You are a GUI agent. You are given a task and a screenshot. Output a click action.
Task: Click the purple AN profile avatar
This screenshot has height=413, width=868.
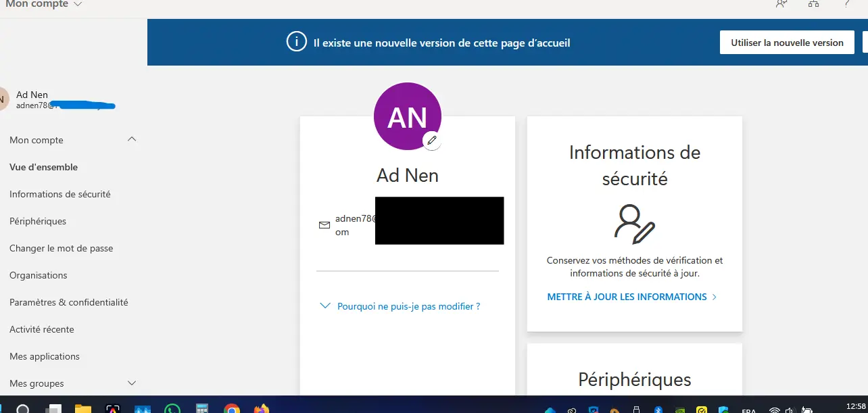click(408, 116)
